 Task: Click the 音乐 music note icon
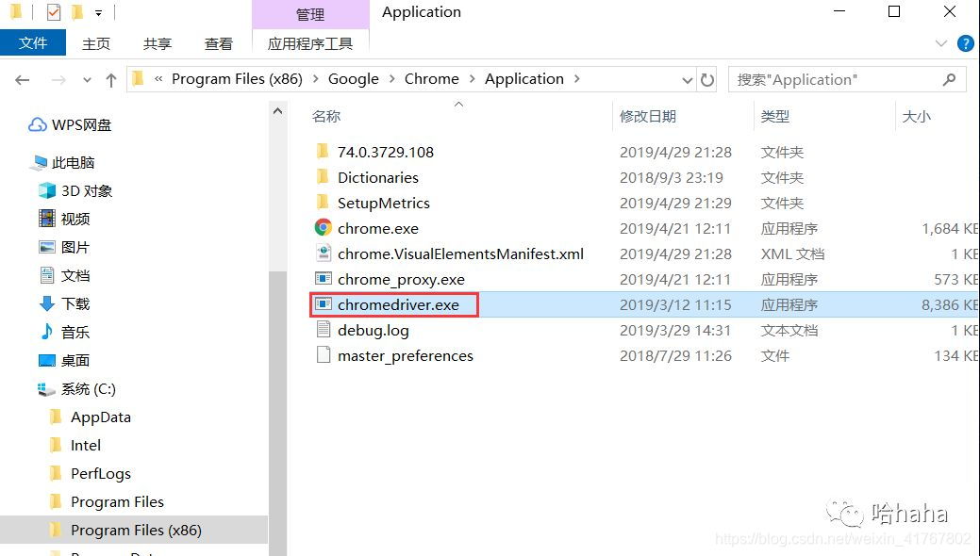47,332
